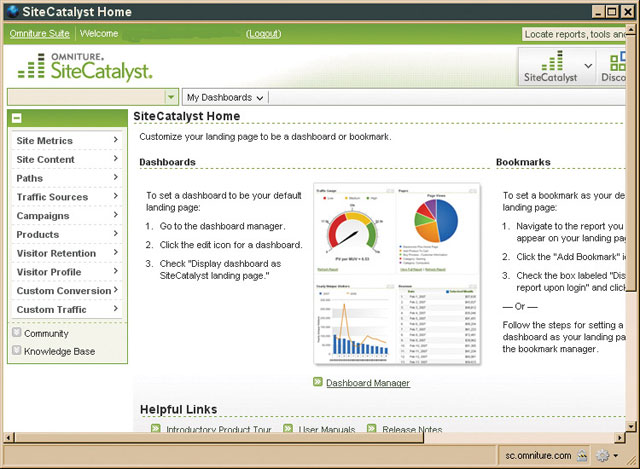Expand the Custom Traffic submenu arrow
Screen dimensions: 640x469
(x=116, y=309)
